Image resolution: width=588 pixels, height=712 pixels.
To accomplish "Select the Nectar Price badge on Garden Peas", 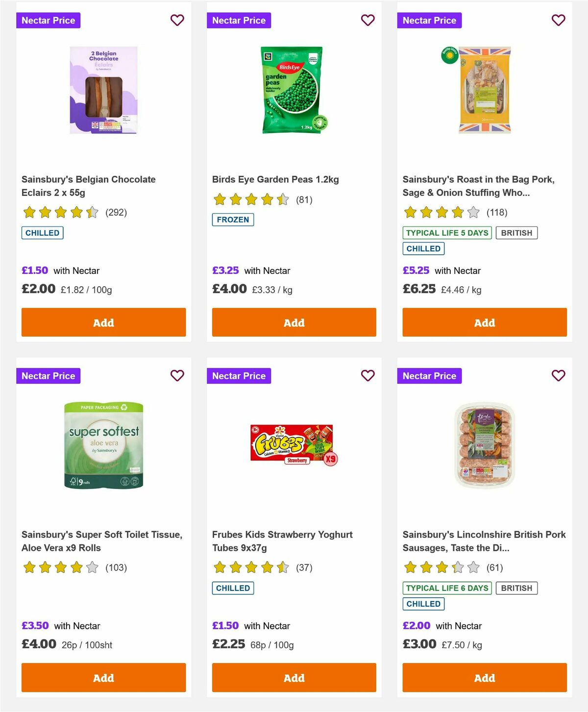I will (239, 20).
